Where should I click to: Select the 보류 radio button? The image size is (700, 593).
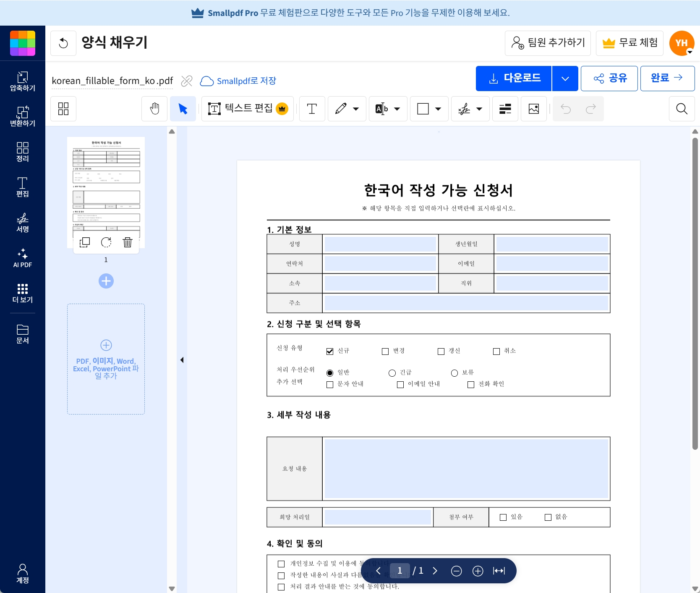(454, 373)
